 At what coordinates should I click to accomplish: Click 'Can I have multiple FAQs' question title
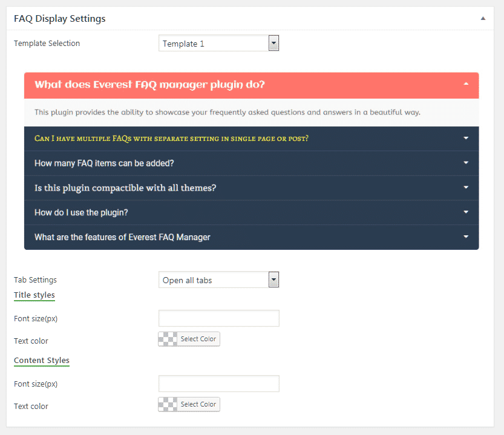pos(171,139)
